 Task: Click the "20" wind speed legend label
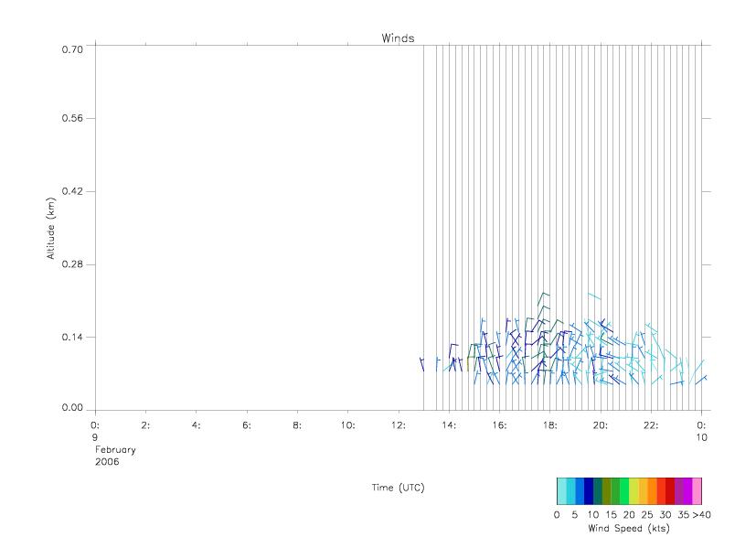click(629, 514)
